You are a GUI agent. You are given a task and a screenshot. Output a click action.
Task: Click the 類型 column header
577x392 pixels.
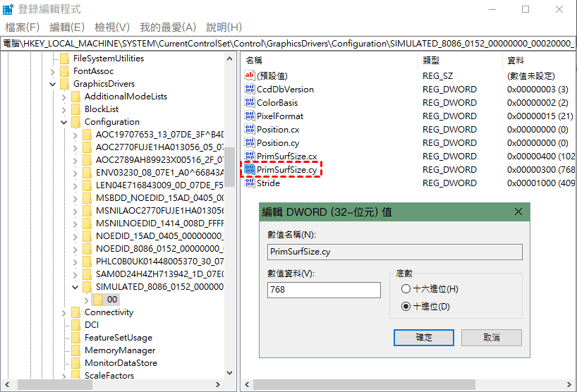[x=460, y=60]
